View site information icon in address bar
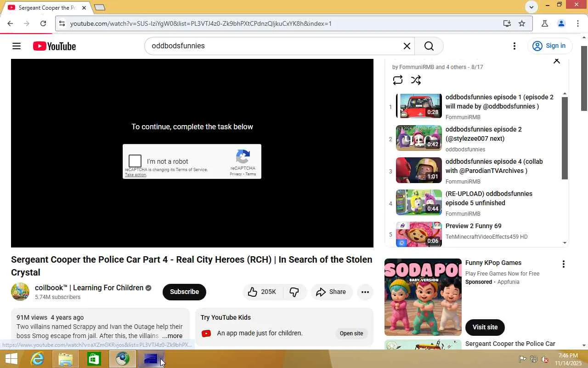The width and height of the screenshot is (588, 368). (62, 23)
